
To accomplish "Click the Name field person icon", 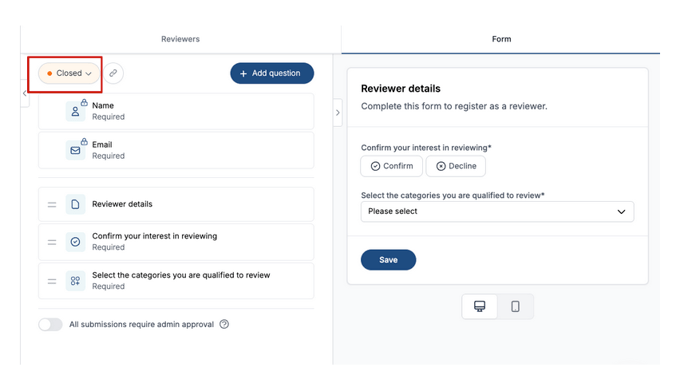I will pyautogui.click(x=75, y=111).
